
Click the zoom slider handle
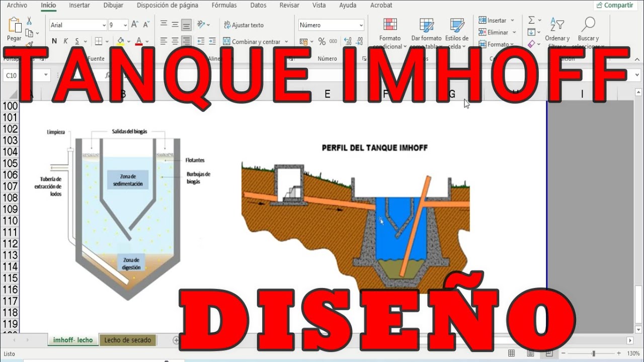click(x=594, y=353)
